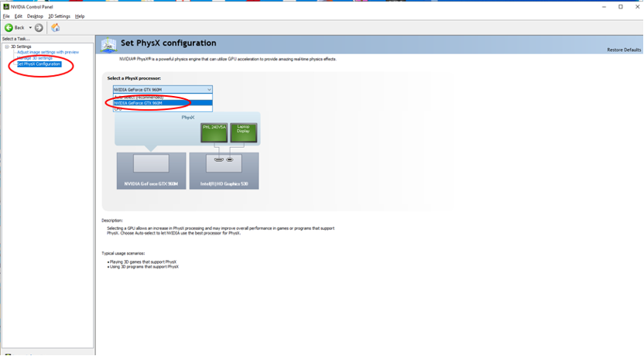
Task: Minimize the NVIDIA Control Panel window
Action: (605, 6)
